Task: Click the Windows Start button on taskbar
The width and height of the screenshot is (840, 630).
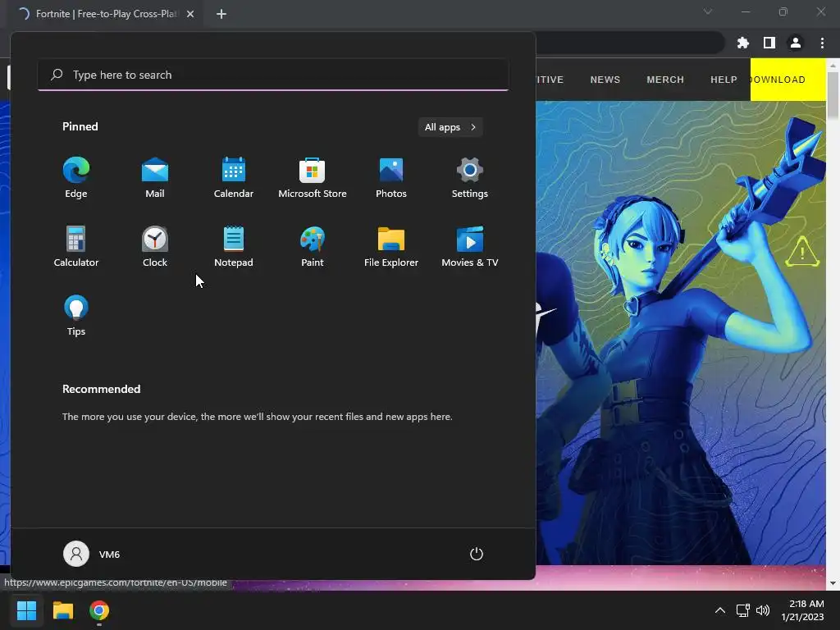Action: tap(26, 610)
